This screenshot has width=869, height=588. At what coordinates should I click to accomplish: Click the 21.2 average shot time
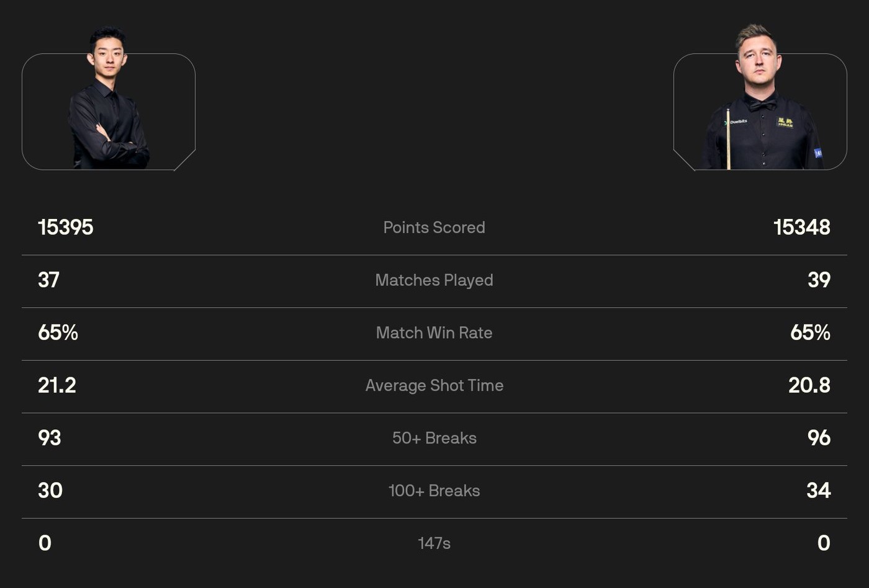point(56,386)
